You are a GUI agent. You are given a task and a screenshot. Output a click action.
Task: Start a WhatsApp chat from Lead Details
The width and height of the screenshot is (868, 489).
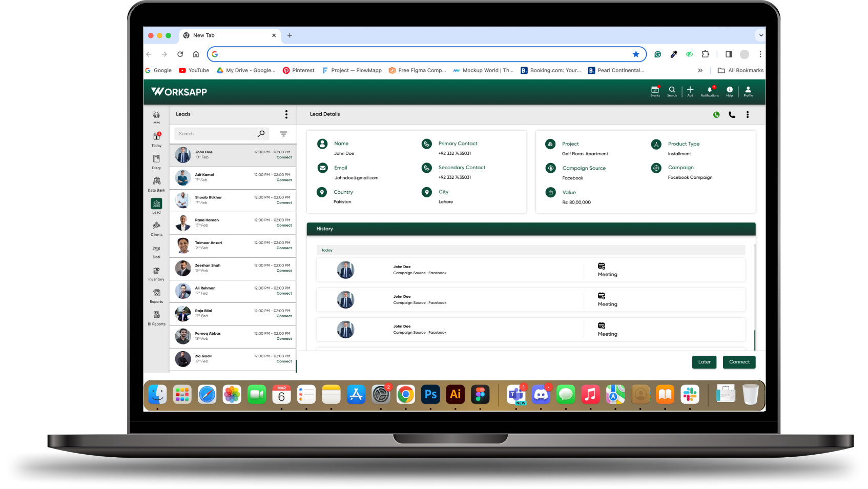click(x=716, y=114)
